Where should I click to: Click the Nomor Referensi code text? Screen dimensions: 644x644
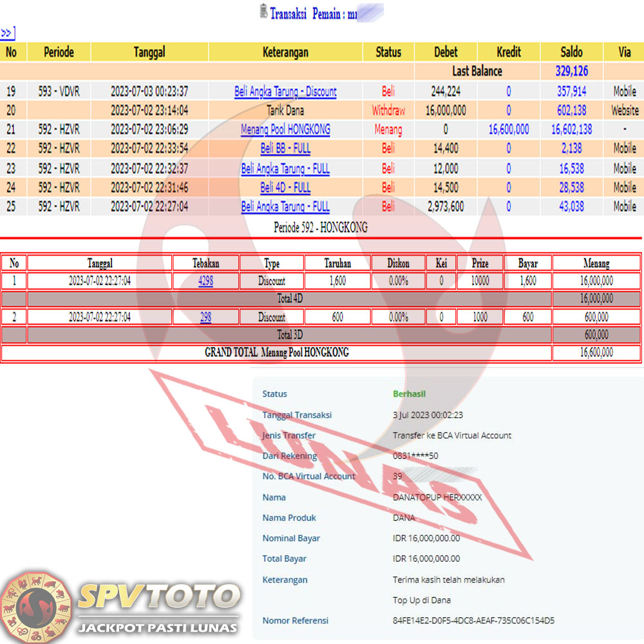(473, 621)
